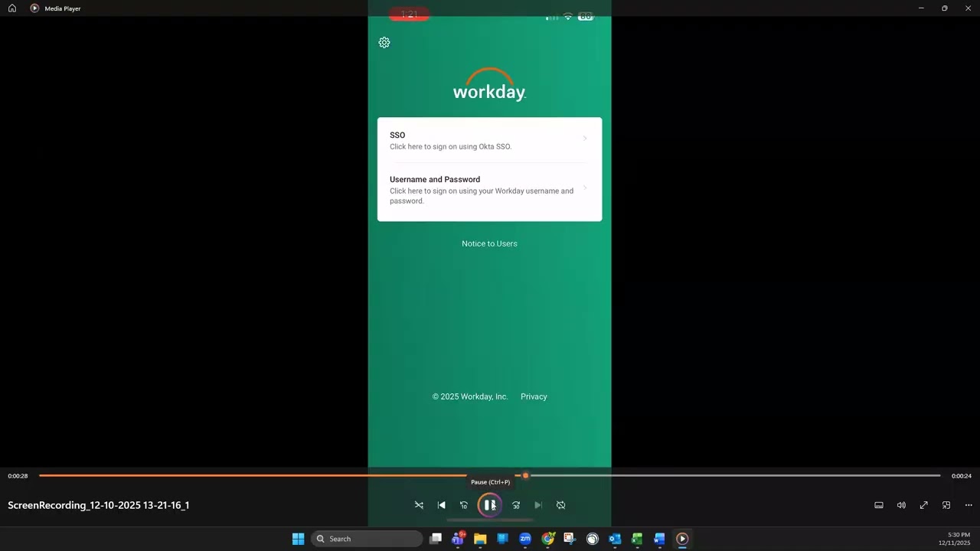Screen dimensions: 980x551
Task: Open the volume control
Action: [x=901, y=505]
